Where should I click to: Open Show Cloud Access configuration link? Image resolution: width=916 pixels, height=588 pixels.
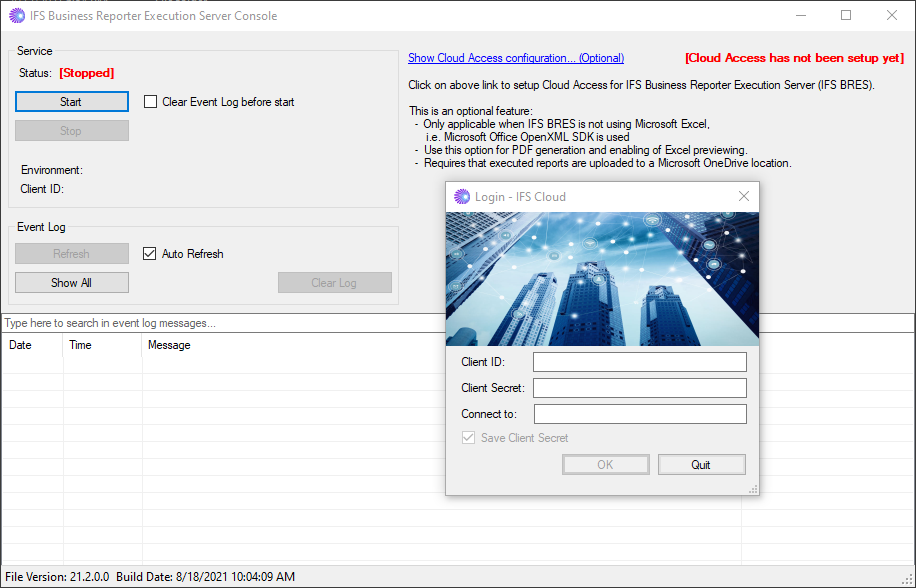coord(515,57)
